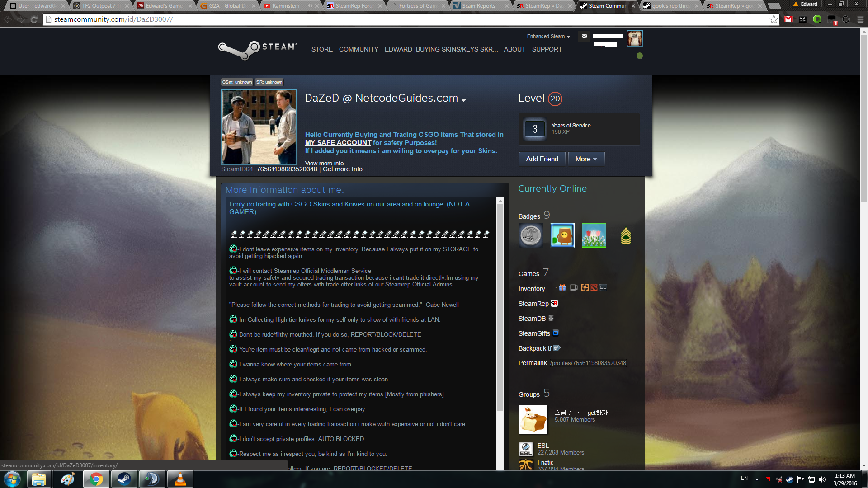Click the Steam inbox envelope icon

click(x=584, y=36)
